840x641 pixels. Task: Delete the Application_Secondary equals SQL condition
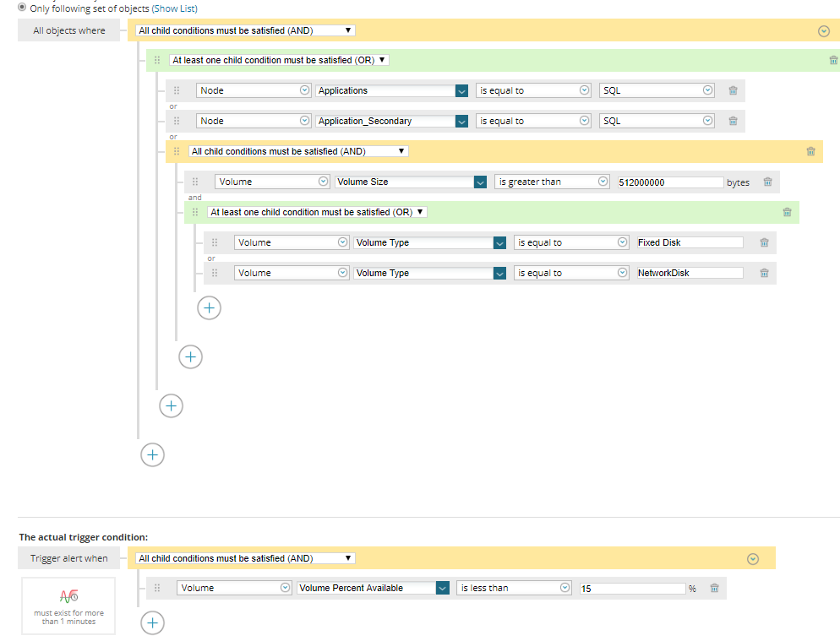click(733, 121)
